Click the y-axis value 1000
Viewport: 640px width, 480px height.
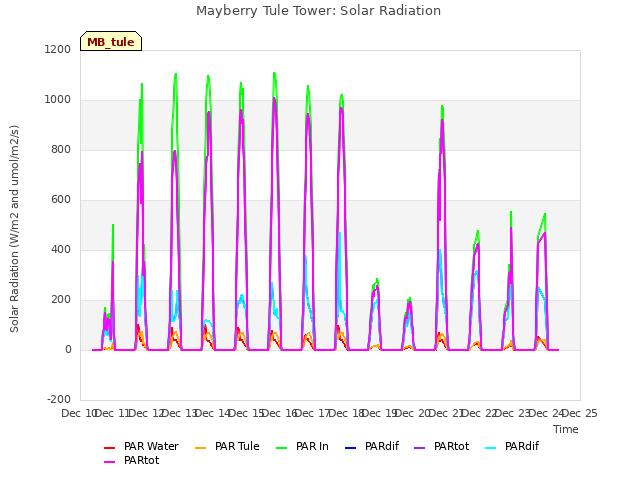(x=58, y=100)
